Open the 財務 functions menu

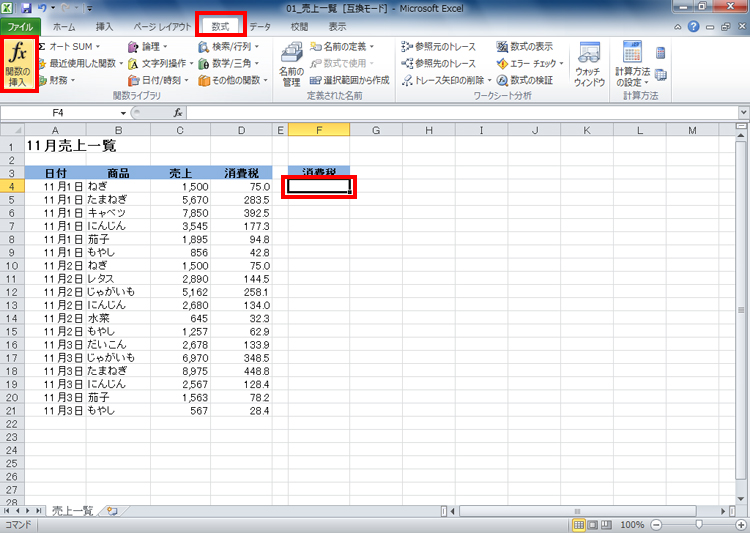(x=56, y=80)
